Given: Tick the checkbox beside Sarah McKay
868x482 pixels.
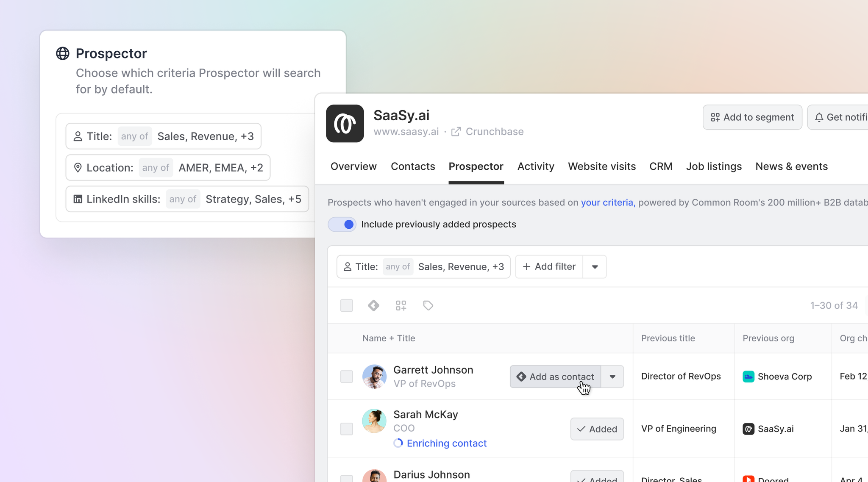Looking at the screenshot, I should pyautogui.click(x=347, y=429).
